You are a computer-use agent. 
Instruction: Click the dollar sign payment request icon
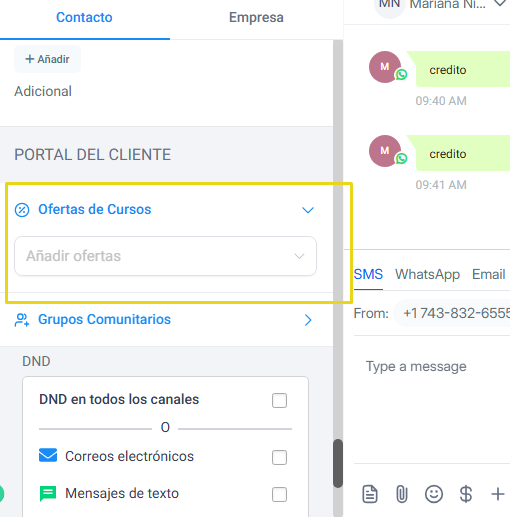coord(466,494)
